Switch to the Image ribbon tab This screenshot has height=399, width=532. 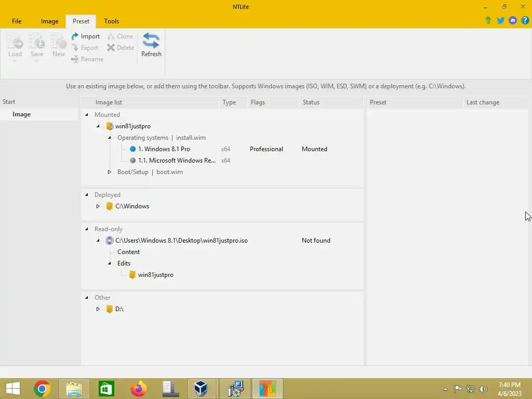49,21
